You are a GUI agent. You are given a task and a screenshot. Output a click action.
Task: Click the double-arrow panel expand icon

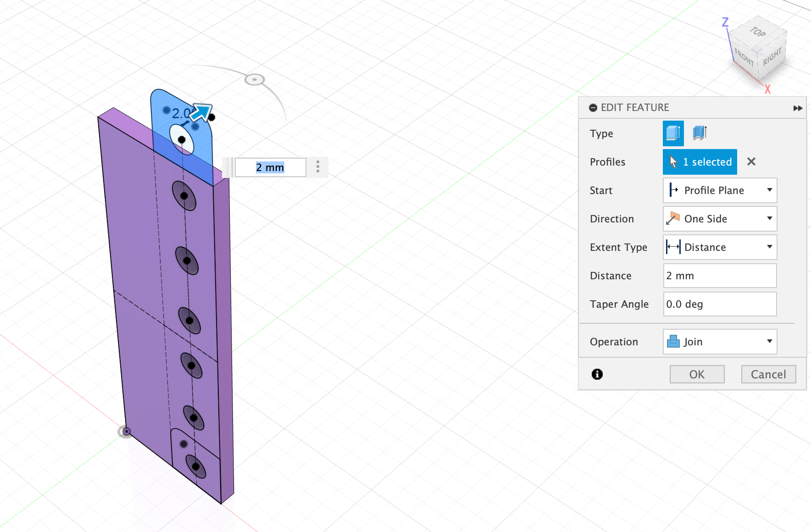coord(798,108)
